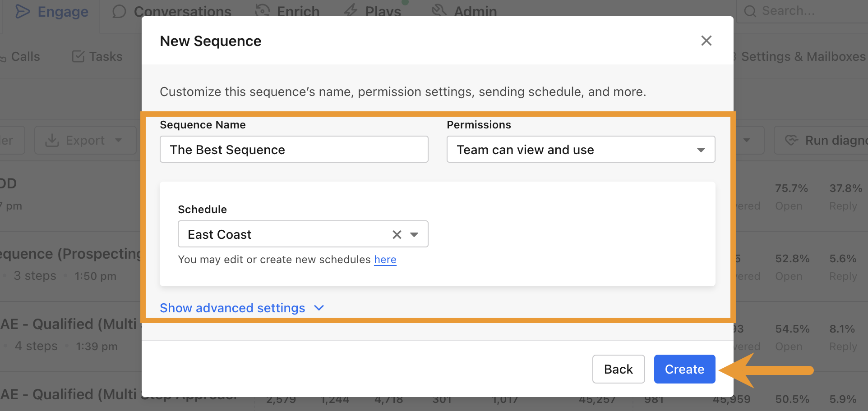Open the Engage tab

coord(51,12)
